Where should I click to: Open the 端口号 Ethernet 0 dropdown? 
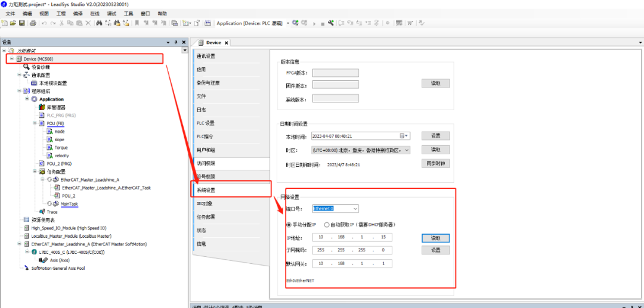click(x=355, y=209)
